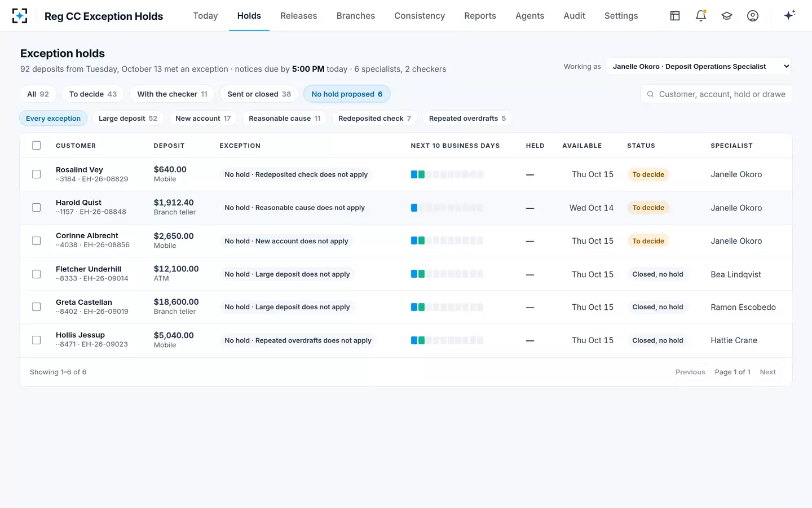The image size is (812, 508).
Task: Go to the Agents tab
Action: point(530,16)
